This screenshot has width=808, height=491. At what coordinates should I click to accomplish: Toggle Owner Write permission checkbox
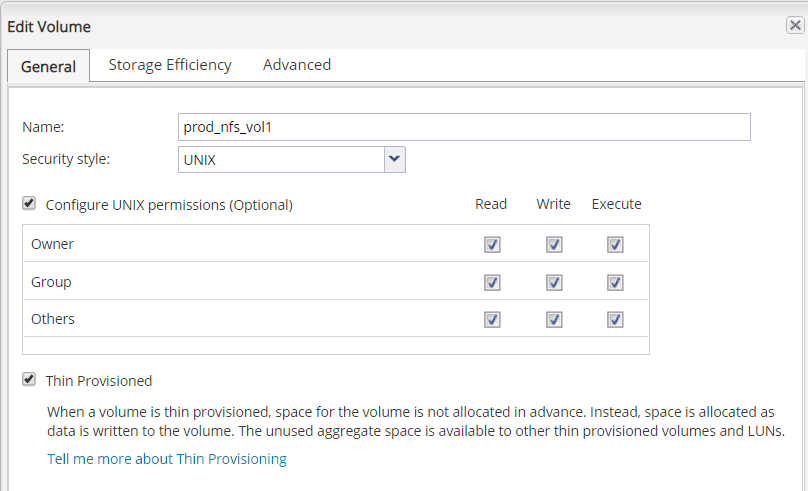tap(554, 244)
